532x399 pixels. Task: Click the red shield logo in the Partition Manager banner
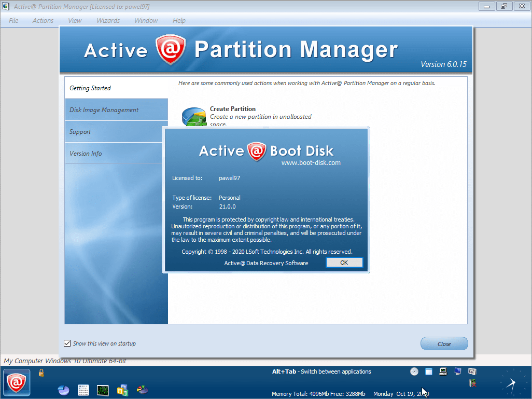(170, 49)
